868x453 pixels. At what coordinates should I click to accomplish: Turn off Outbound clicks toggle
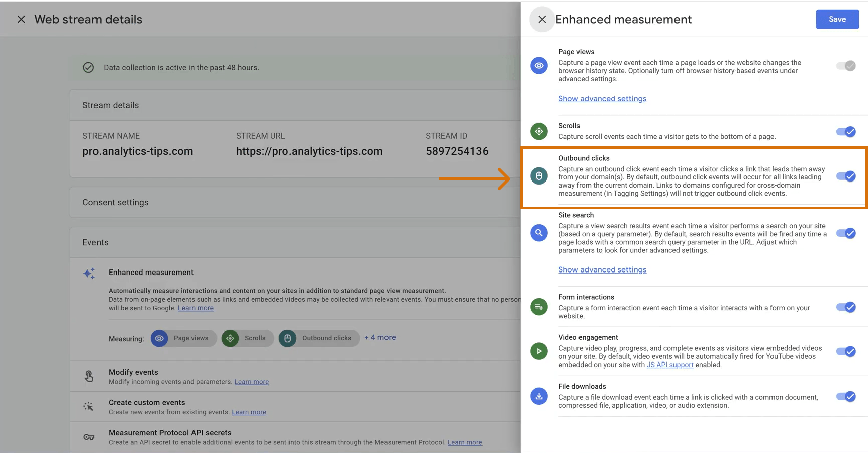point(846,176)
